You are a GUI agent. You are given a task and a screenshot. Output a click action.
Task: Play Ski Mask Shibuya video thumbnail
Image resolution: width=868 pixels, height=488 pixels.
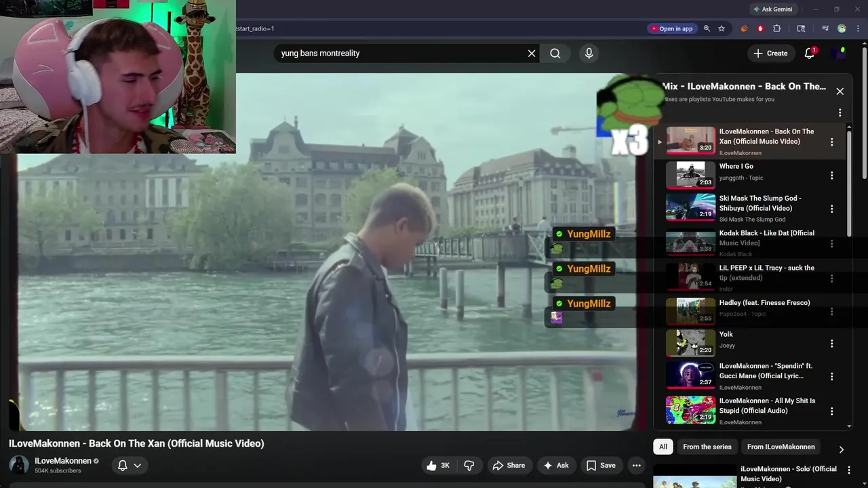pos(690,207)
